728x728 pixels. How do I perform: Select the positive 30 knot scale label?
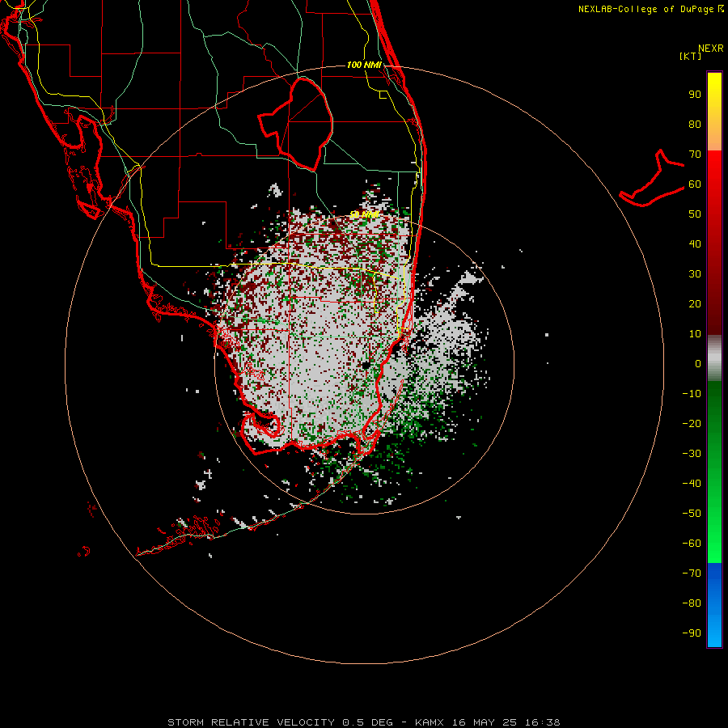tap(695, 274)
